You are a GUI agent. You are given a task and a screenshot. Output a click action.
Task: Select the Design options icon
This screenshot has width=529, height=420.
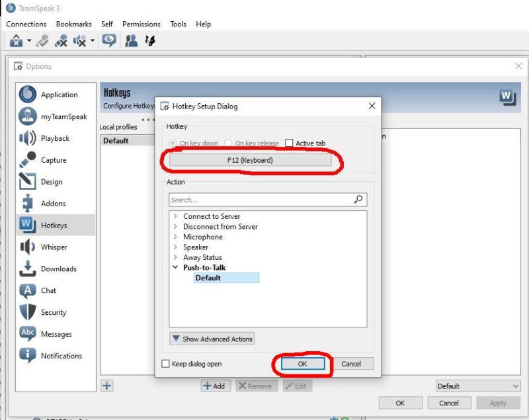tap(28, 181)
